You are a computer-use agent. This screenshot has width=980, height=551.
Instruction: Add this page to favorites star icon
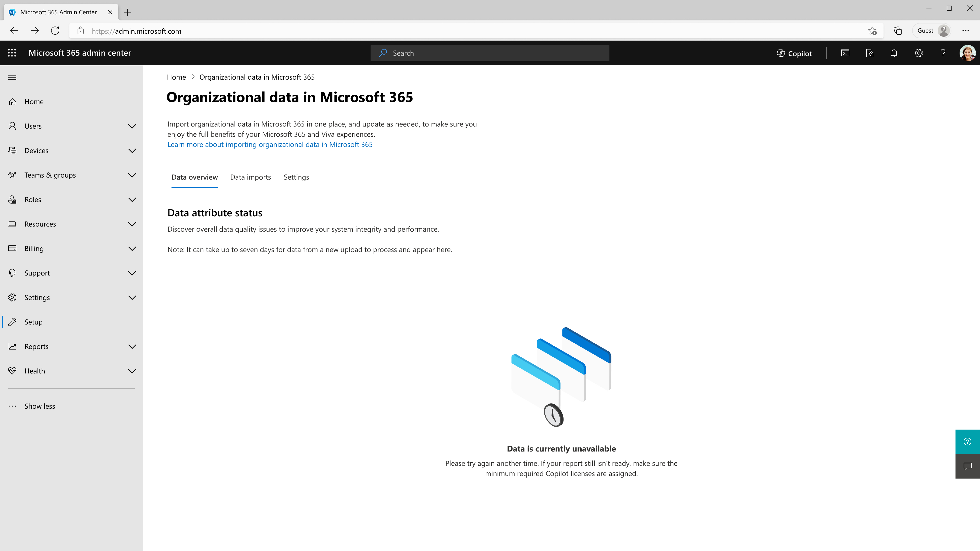coord(872,31)
